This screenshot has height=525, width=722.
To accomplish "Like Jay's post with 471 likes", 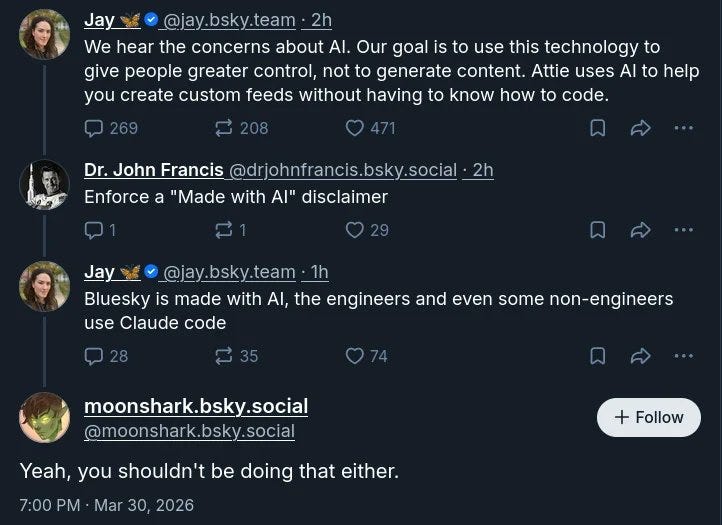I will [355, 128].
